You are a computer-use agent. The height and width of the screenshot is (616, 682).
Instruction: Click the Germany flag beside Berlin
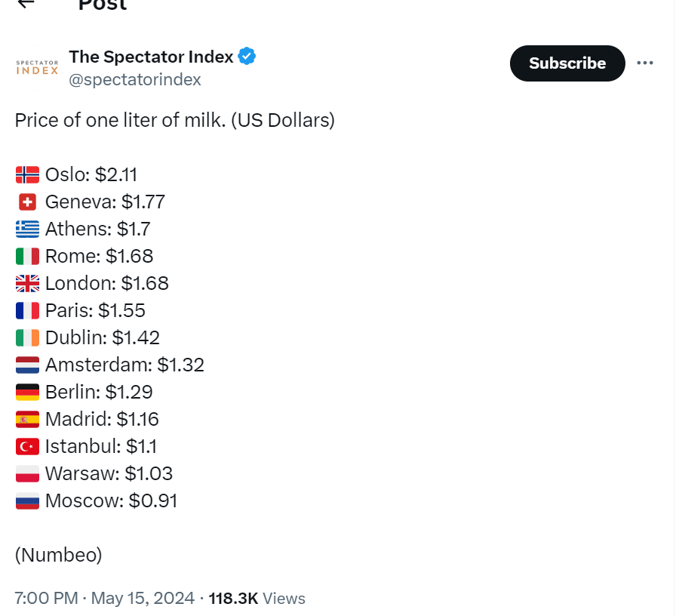pyautogui.click(x=27, y=393)
